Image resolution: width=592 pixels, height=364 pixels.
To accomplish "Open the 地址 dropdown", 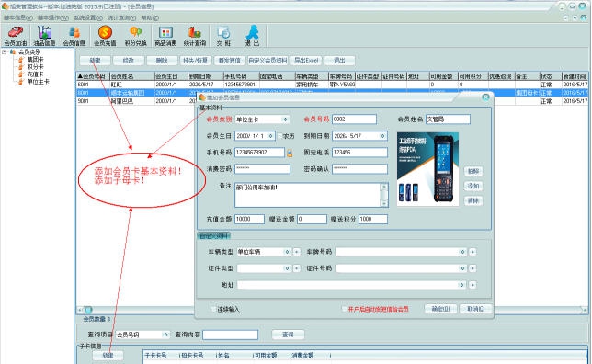I will [461, 285].
